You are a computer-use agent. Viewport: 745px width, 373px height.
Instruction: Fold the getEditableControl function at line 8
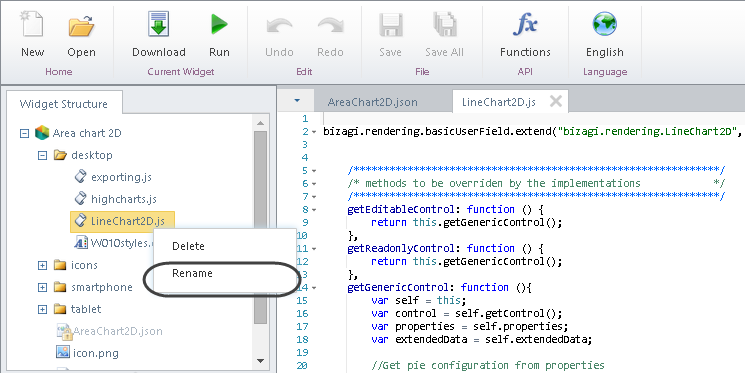pyautogui.click(x=314, y=210)
